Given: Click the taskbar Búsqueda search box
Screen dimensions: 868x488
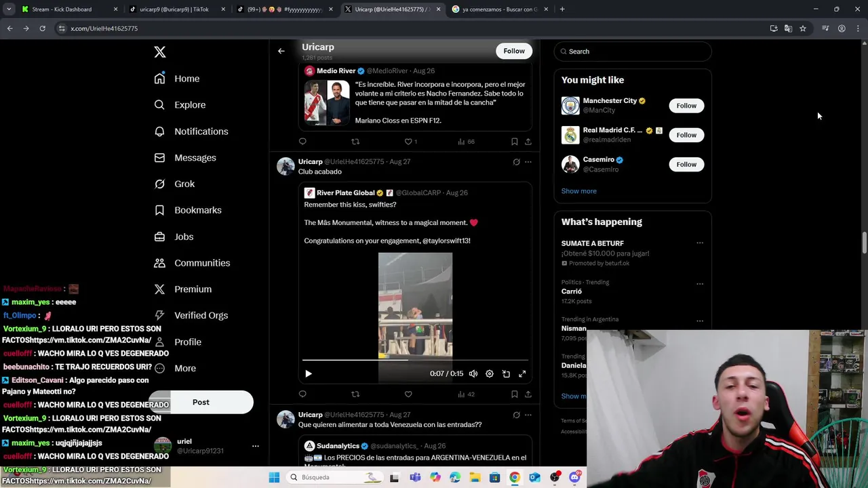Looking at the screenshot, I should (x=336, y=477).
